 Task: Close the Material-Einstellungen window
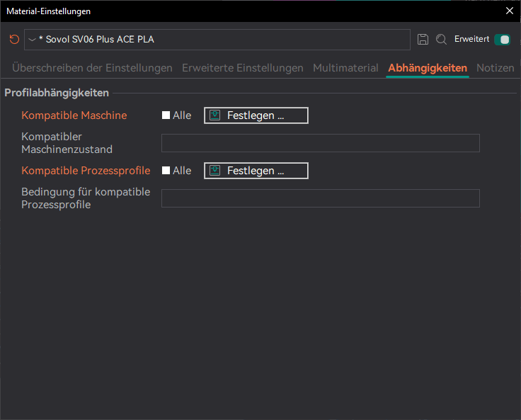coord(509,11)
